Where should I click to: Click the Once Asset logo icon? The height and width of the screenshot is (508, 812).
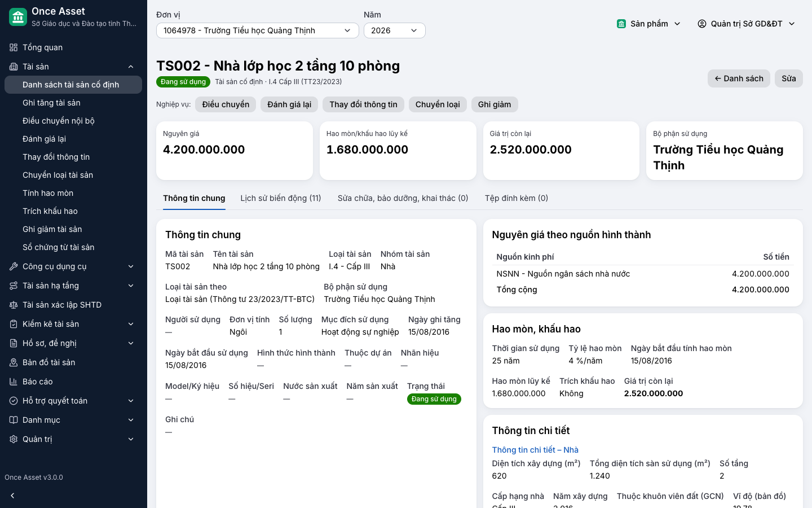coord(18,17)
